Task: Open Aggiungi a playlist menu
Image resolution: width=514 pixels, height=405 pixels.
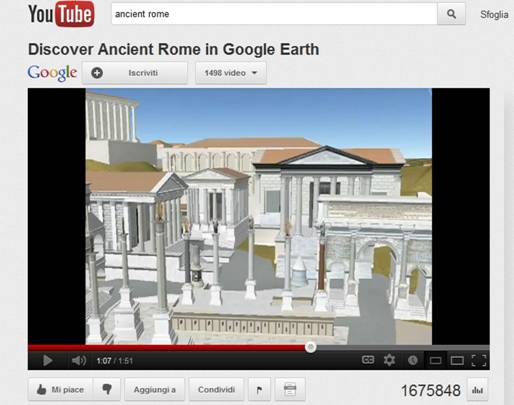Action: pos(154,389)
